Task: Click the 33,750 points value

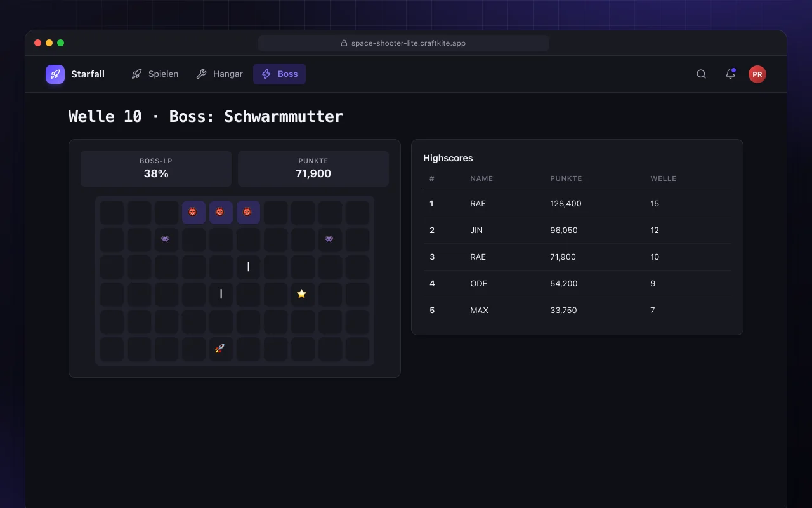Action: click(564, 311)
